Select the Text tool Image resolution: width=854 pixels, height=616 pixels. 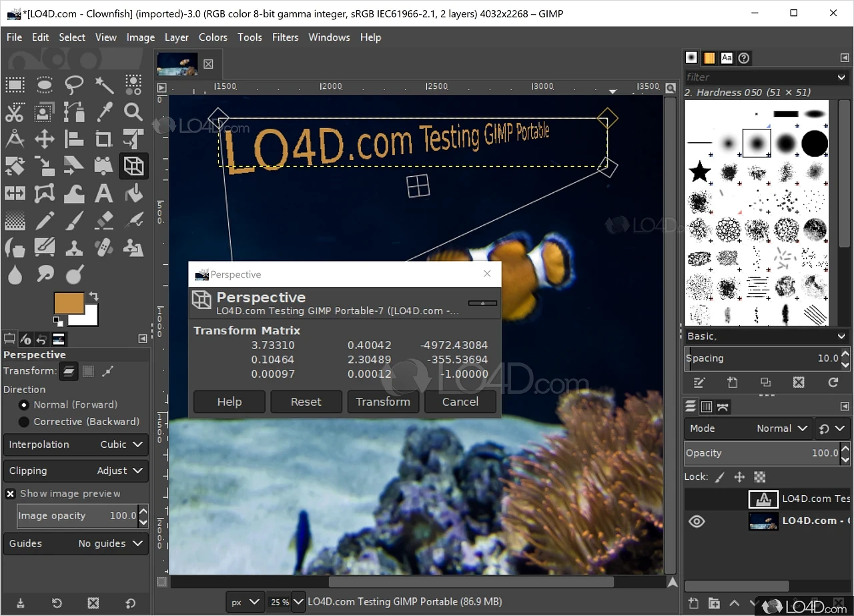pos(104,194)
